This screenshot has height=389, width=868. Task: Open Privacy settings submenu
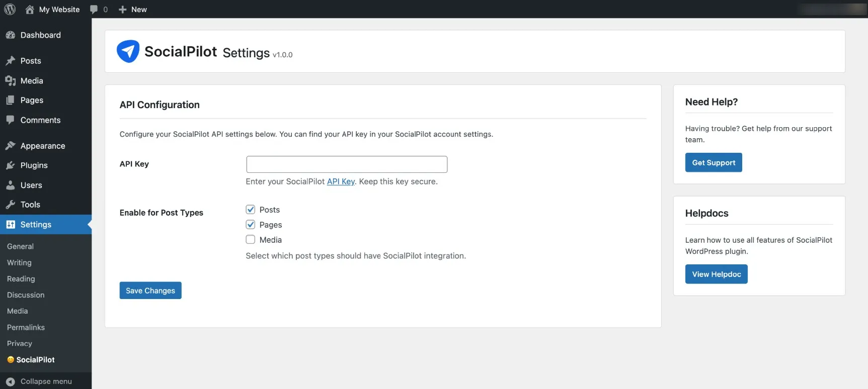pyautogui.click(x=20, y=344)
